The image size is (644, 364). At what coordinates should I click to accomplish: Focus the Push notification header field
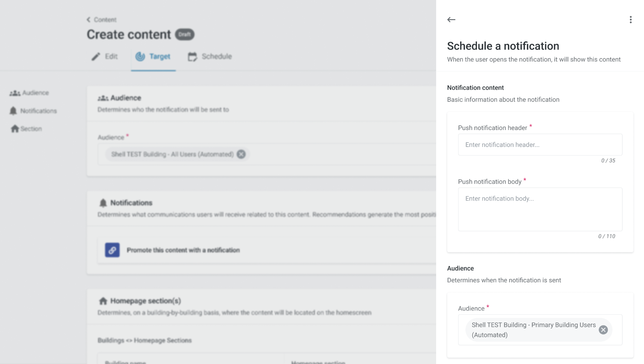click(x=540, y=145)
